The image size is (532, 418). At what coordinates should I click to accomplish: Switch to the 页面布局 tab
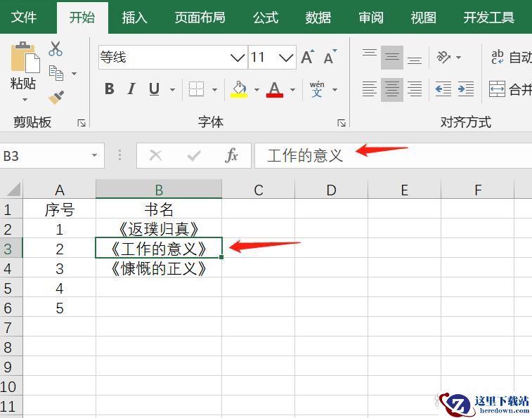200,17
